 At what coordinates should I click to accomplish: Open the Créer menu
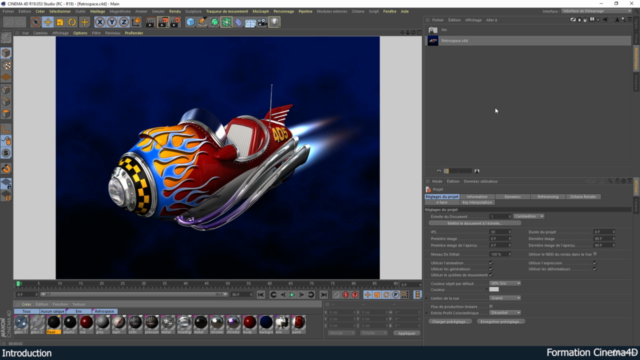(40, 11)
